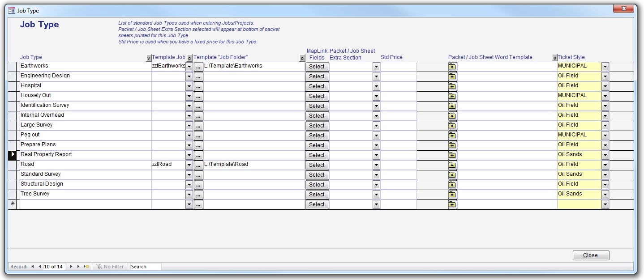Open Word template folder icon for Earthworks

(x=452, y=67)
